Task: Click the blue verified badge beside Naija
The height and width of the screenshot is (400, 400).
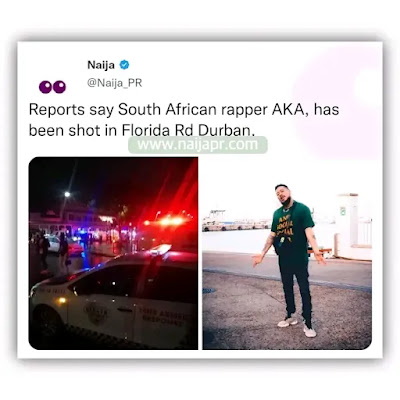Action: click(x=124, y=65)
